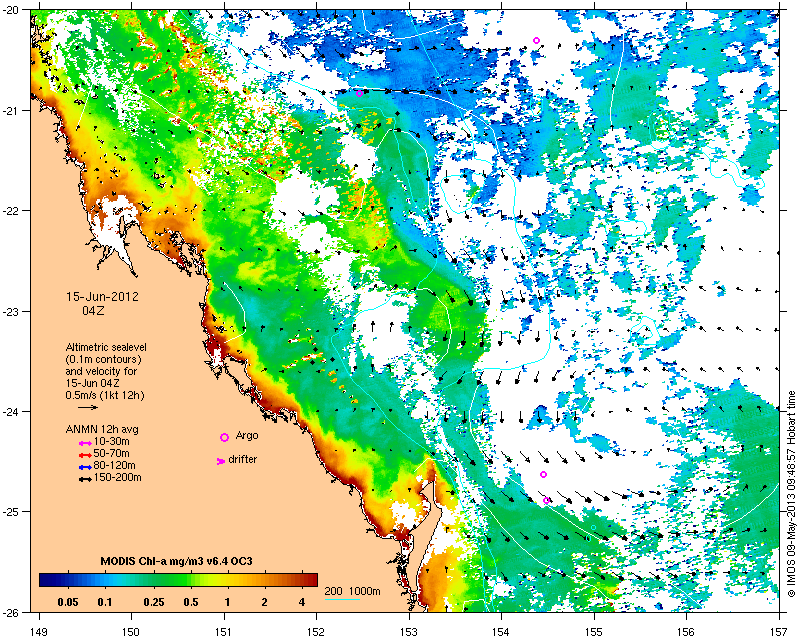
Task: Click the '0.25' colorbar tick label
Action: pyautogui.click(x=154, y=602)
